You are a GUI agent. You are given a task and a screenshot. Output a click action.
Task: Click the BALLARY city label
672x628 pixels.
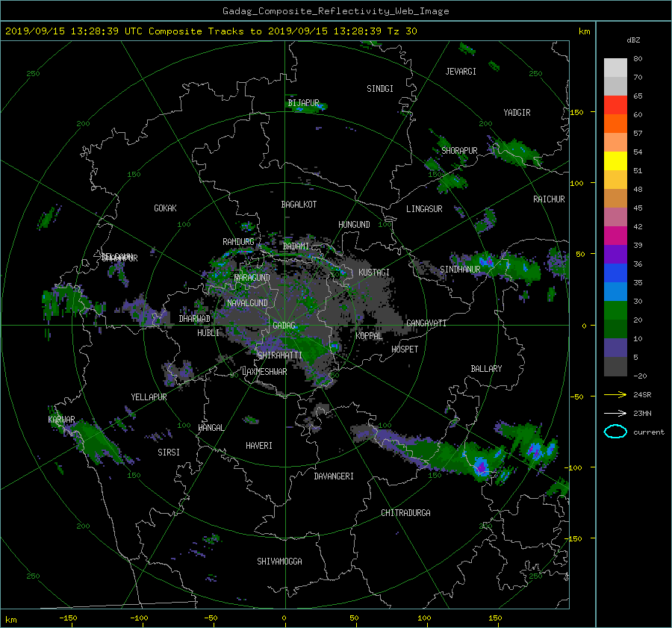click(486, 369)
